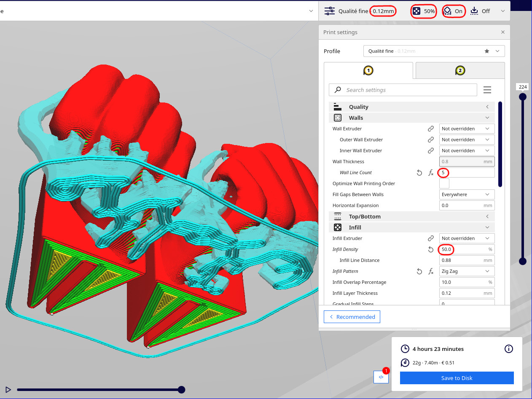Click the Horizontal Expansion field
532x399 pixels.
point(467,205)
